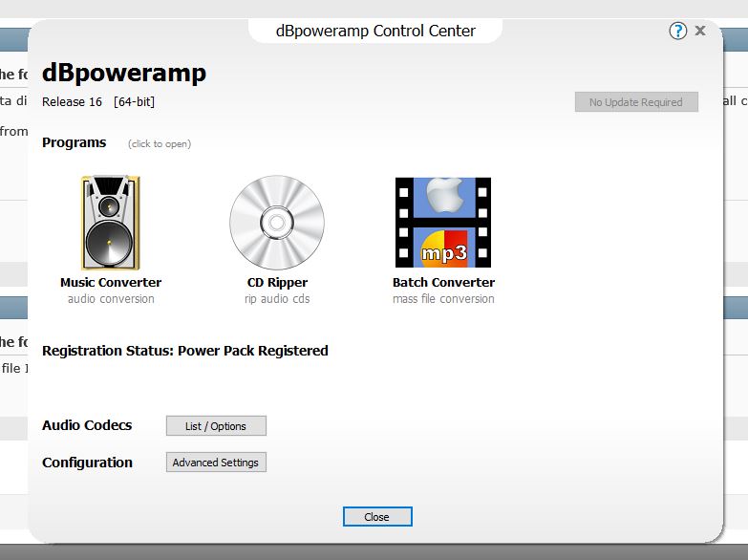Click the Batch Converter text label

pos(443,283)
